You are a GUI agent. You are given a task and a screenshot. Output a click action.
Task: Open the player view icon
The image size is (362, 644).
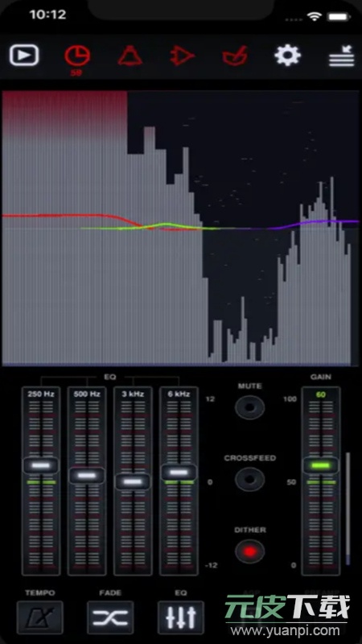(24, 55)
